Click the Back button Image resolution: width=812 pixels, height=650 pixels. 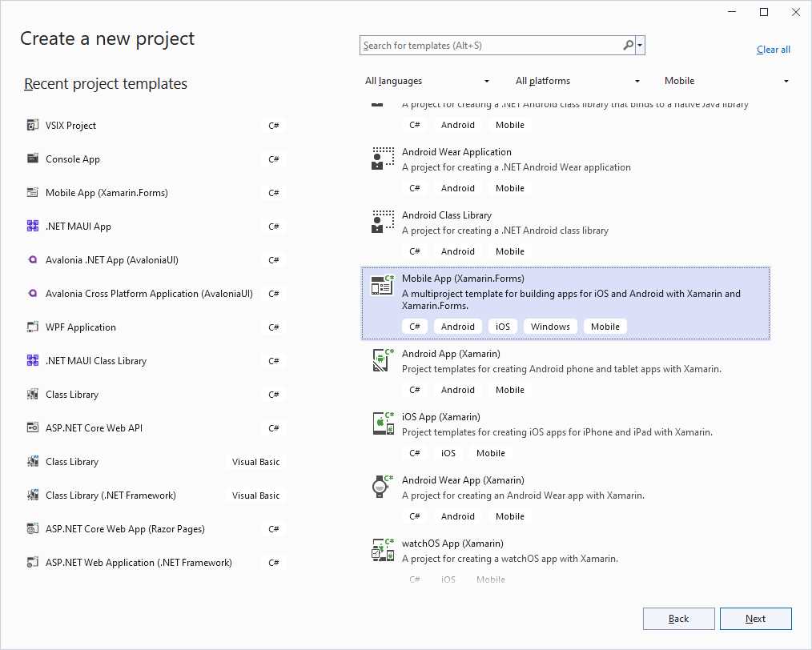pyautogui.click(x=678, y=618)
